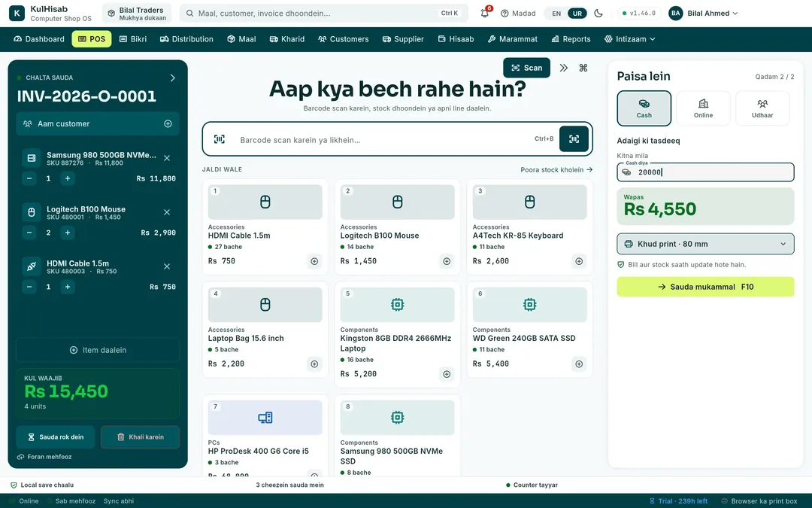
Task: Expand the Chalta Sauda chevron
Action: click(x=172, y=78)
